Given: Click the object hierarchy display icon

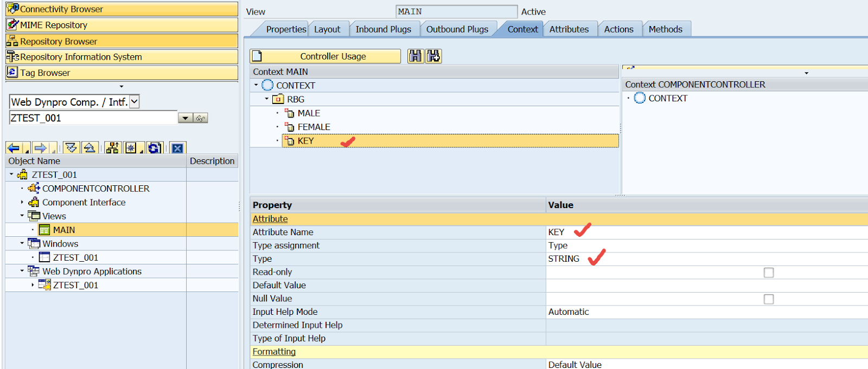Looking at the screenshot, I should (112, 148).
